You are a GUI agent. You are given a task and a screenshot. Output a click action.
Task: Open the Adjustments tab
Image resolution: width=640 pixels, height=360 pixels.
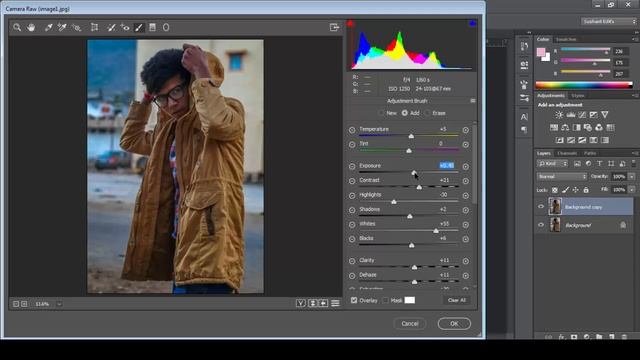(551, 96)
